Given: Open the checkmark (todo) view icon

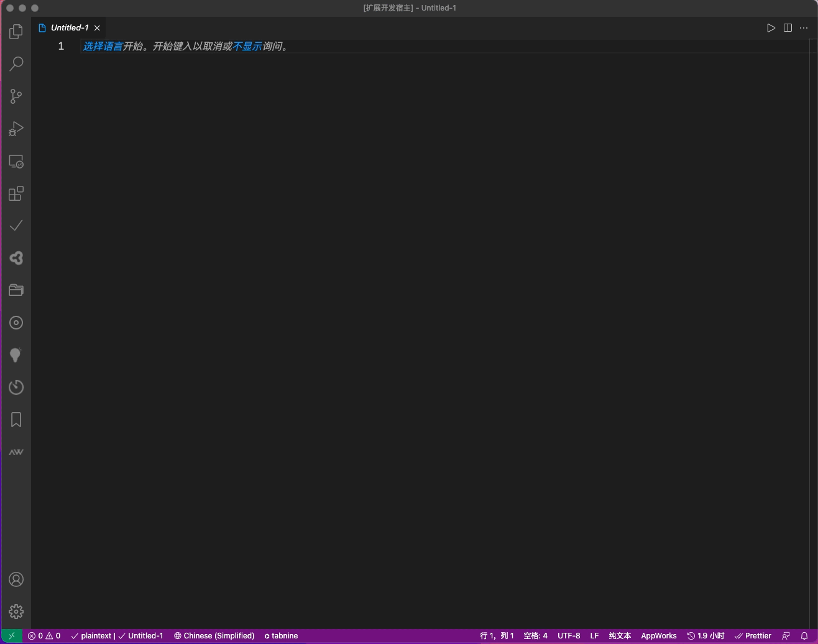Looking at the screenshot, I should coord(16,226).
